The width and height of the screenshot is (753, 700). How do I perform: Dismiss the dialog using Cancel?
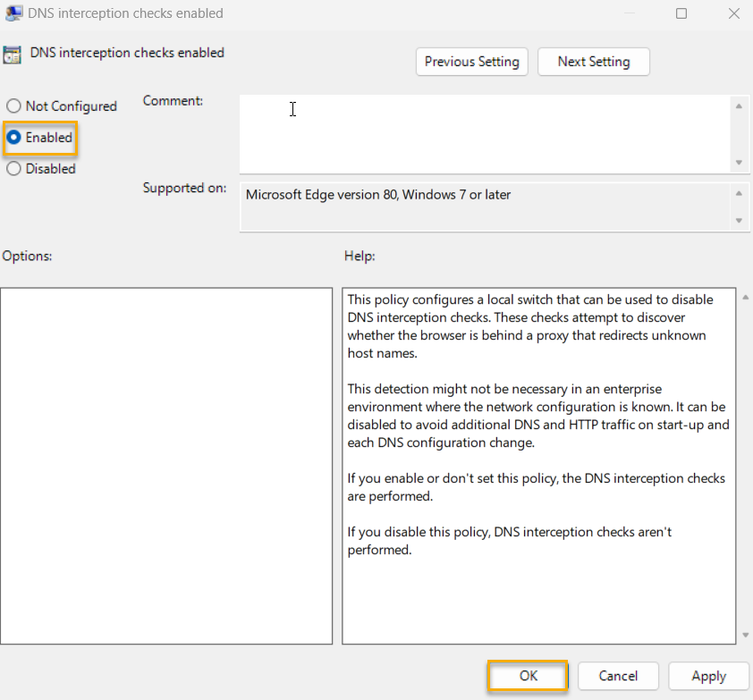click(x=618, y=676)
